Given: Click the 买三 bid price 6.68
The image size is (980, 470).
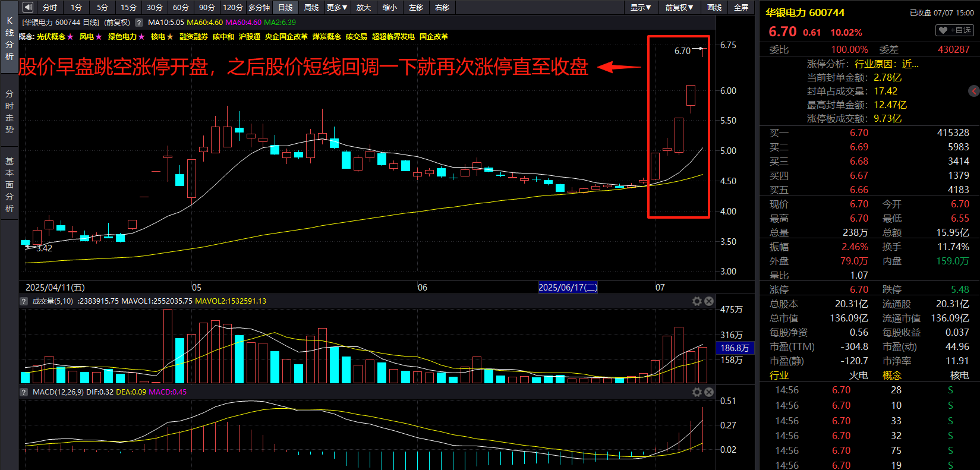Looking at the screenshot, I should coord(859,162).
